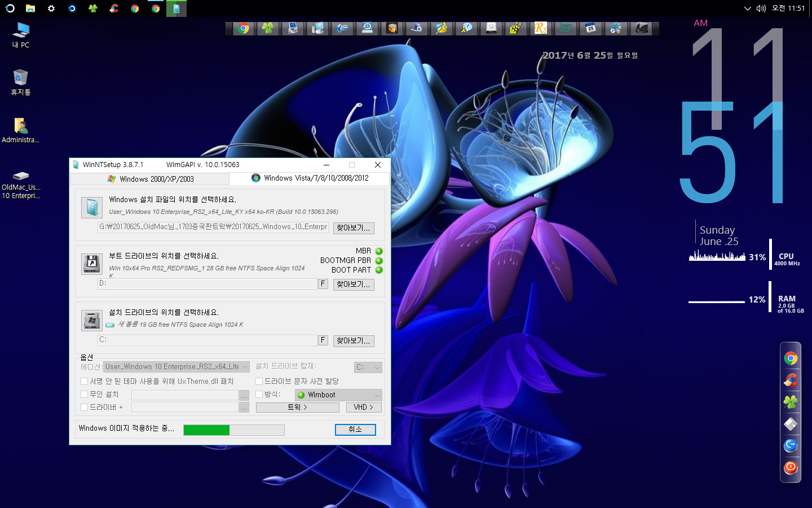The height and width of the screenshot is (508, 812).
Task: Launch Resource Hacker from the launcher bar
Action: [x=565, y=28]
